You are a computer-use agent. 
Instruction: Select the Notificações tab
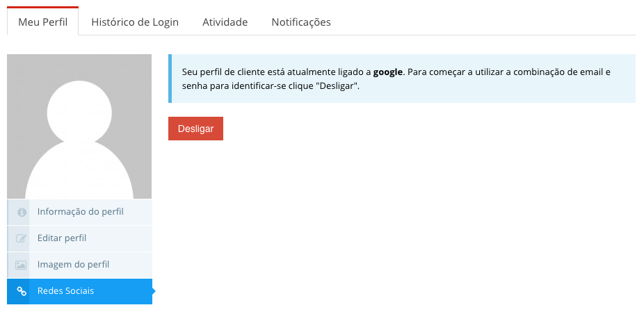tap(300, 22)
